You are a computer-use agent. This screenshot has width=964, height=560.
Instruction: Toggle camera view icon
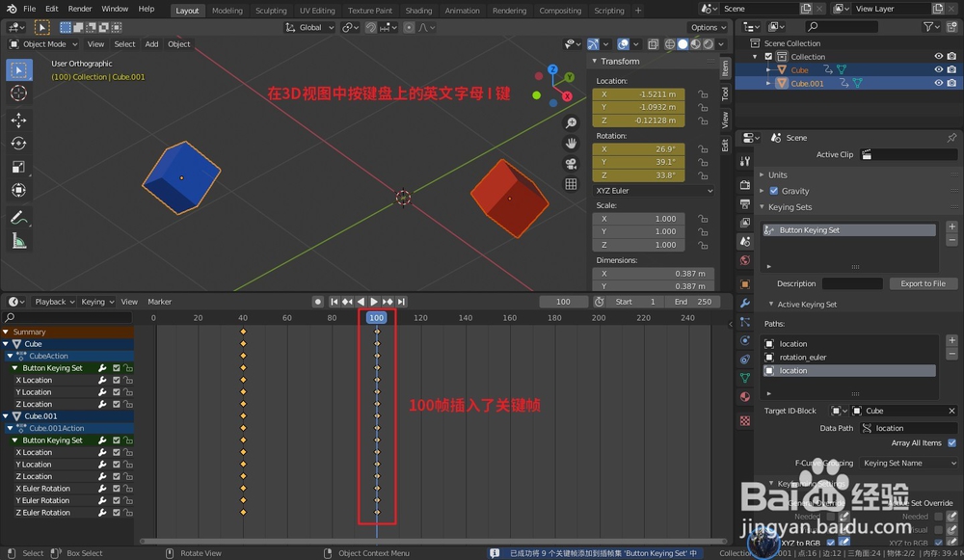click(x=571, y=164)
